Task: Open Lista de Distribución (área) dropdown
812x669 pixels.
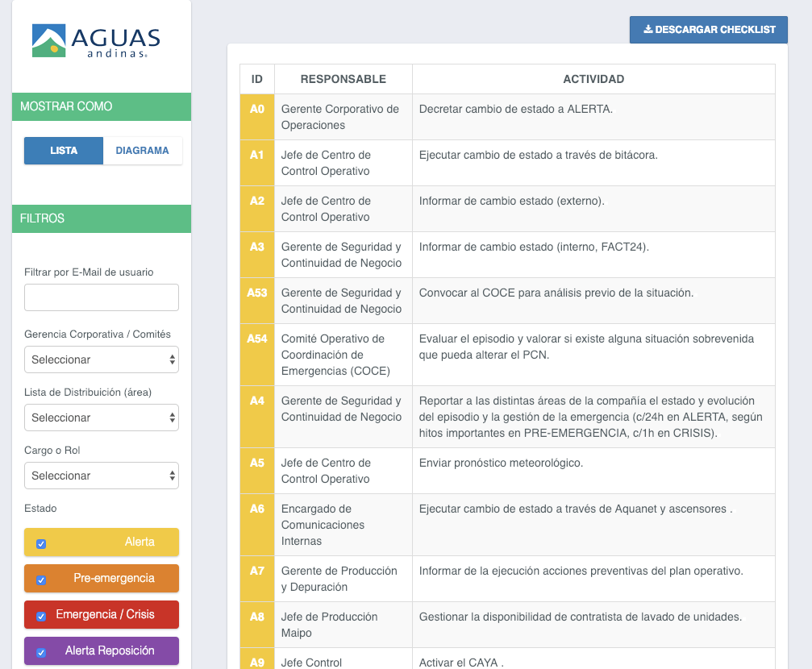Action: click(x=102, y=418)
